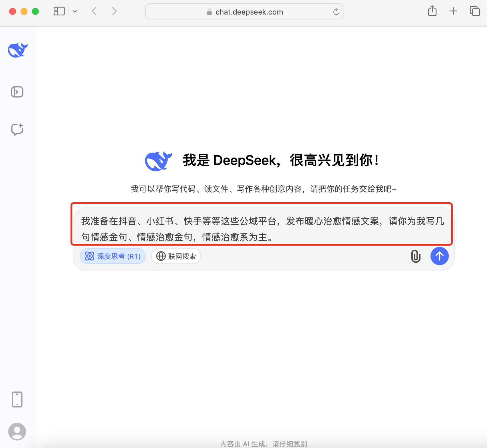Toggle Safari sidebar button
This screenshot has width=487, height=448.
(59, 11)
